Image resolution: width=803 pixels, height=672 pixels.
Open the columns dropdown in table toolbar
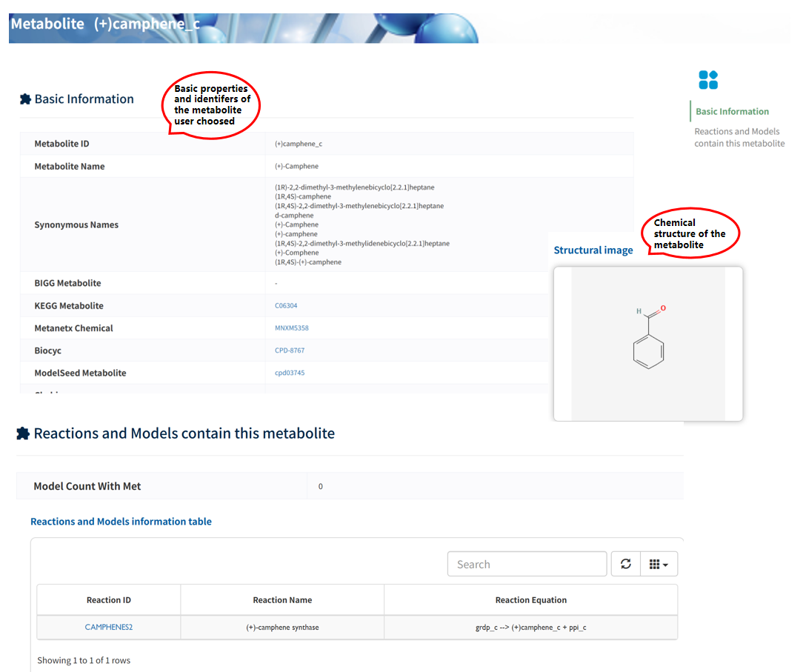[x=659, y=565]
